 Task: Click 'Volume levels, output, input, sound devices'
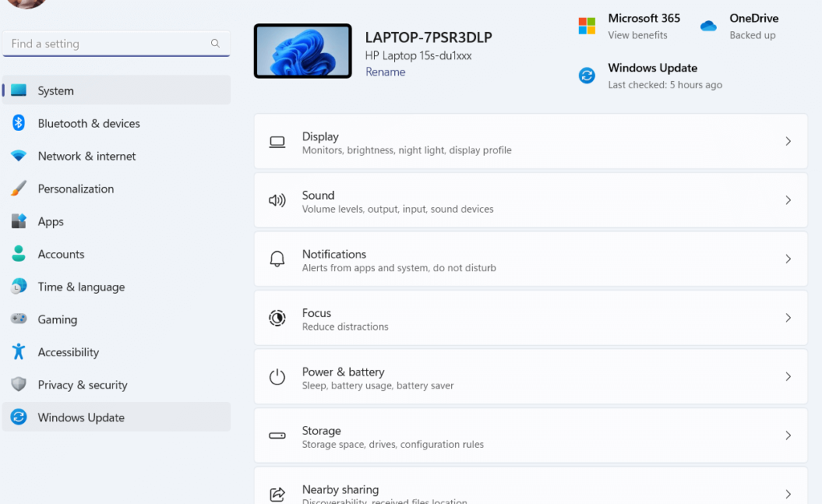click(397, 209)
